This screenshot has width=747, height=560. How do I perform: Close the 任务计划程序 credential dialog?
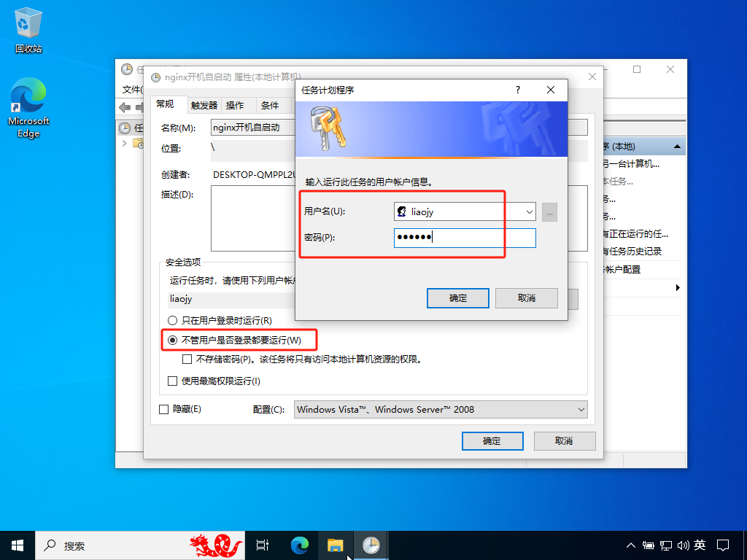click(x=551, y=90)
